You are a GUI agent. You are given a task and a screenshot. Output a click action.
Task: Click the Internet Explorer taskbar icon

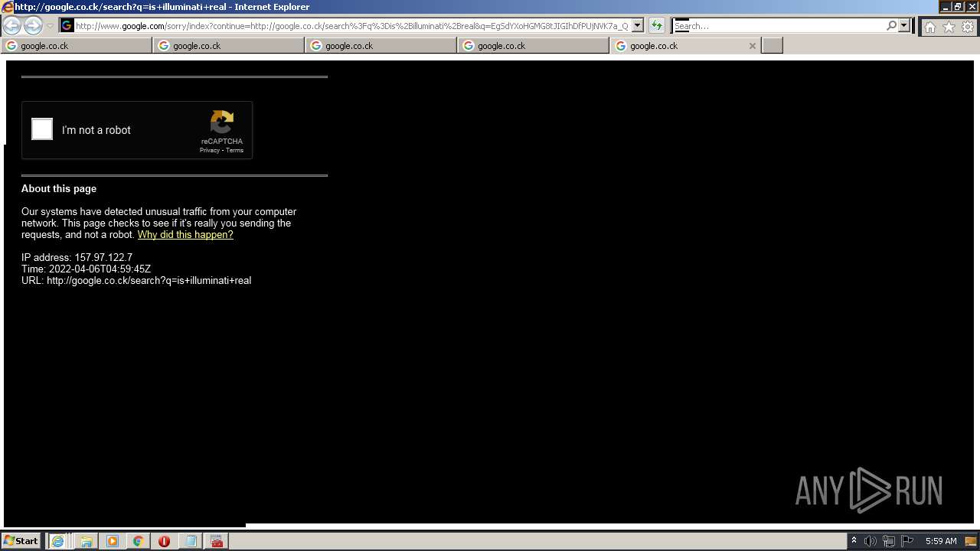click(x=57, y=541)
